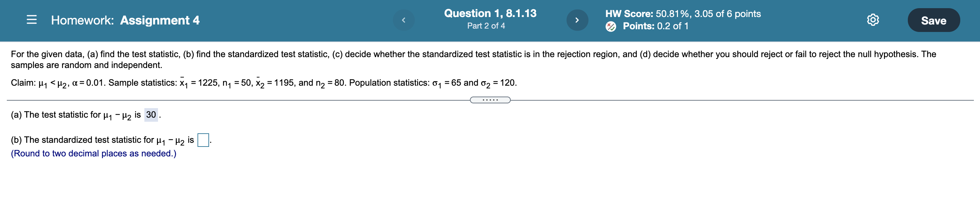Expand the previous question with the back chevron
The image size is (980, 204).
404,20
